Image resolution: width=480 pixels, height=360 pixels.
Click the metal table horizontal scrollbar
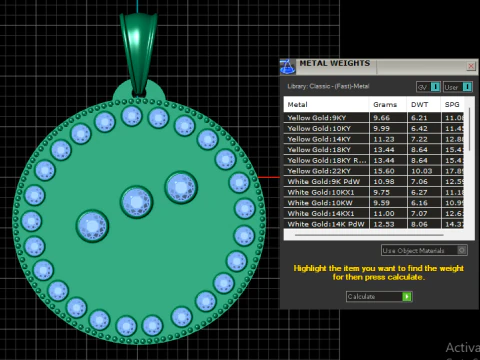tap(369, 235)
